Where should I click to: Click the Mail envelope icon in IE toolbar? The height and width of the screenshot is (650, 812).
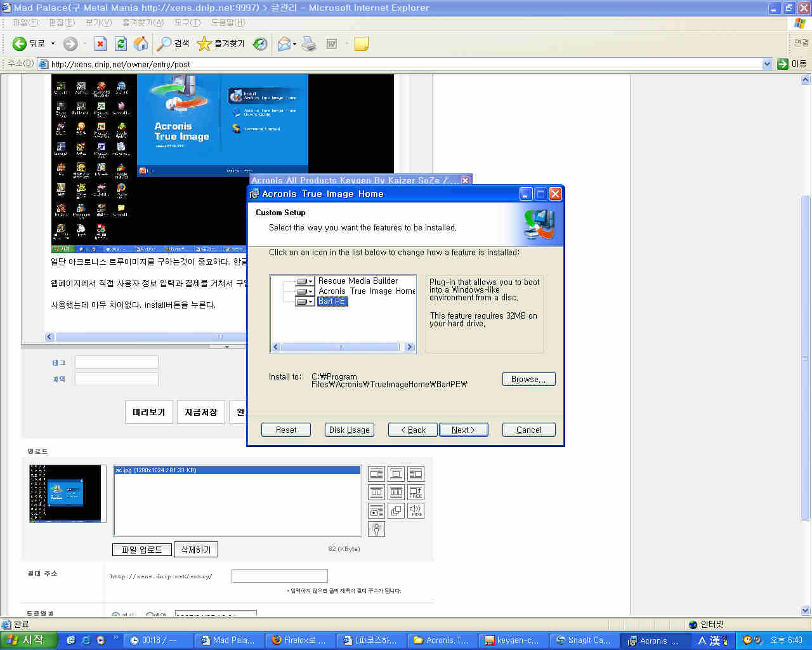284,44
